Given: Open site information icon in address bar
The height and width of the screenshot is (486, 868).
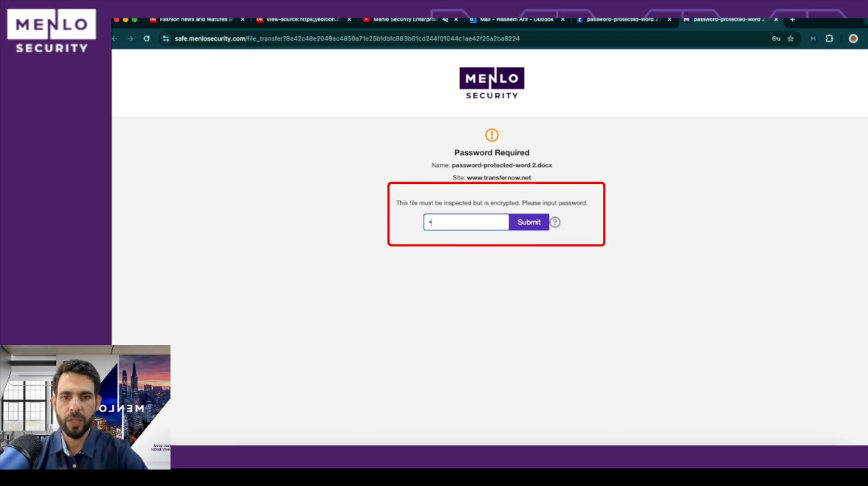Looking at the screenshot, I should click(165, 39).
